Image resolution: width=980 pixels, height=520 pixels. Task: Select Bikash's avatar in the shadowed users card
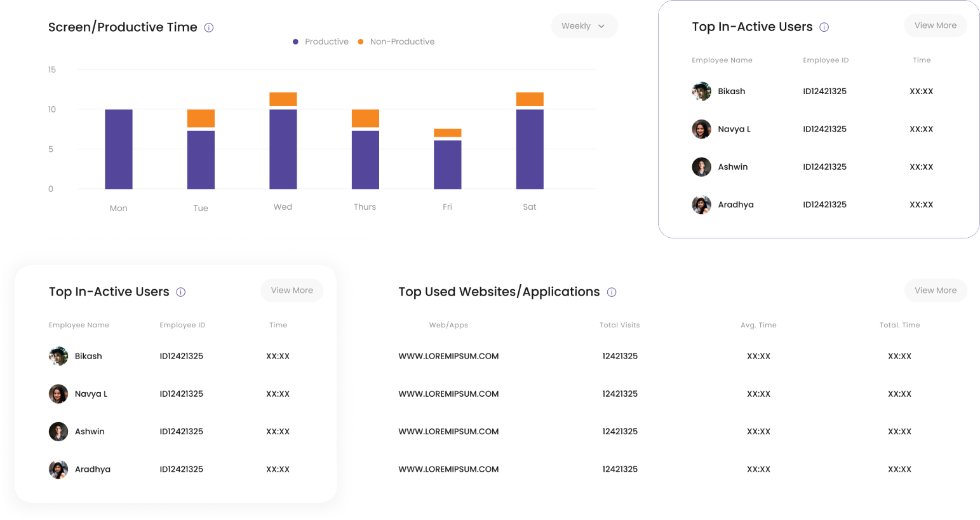point(58,356)
